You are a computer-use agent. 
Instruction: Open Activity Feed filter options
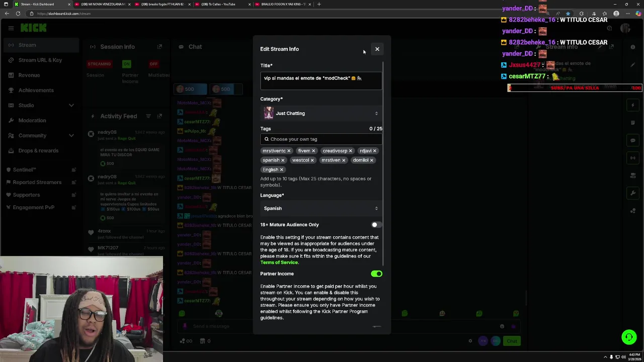(x=148, y=116)
